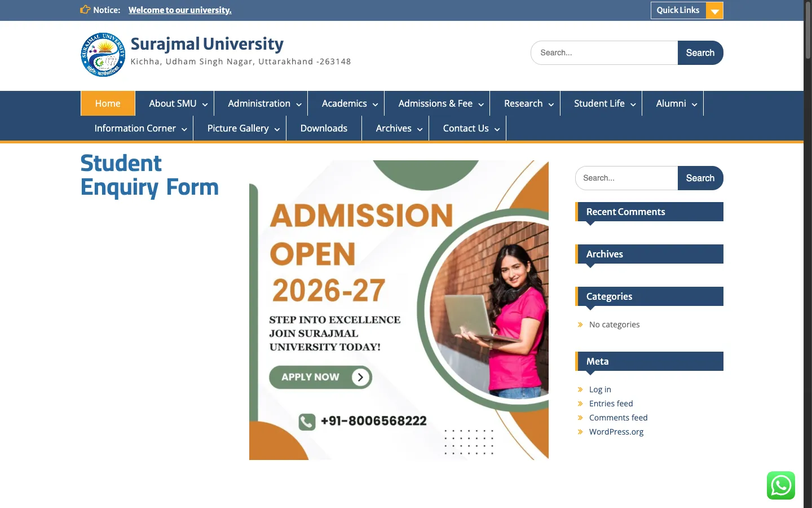This screenshot has width=812, height=508.
Task: Open the Entries feed link
Action: click(611, 404)
